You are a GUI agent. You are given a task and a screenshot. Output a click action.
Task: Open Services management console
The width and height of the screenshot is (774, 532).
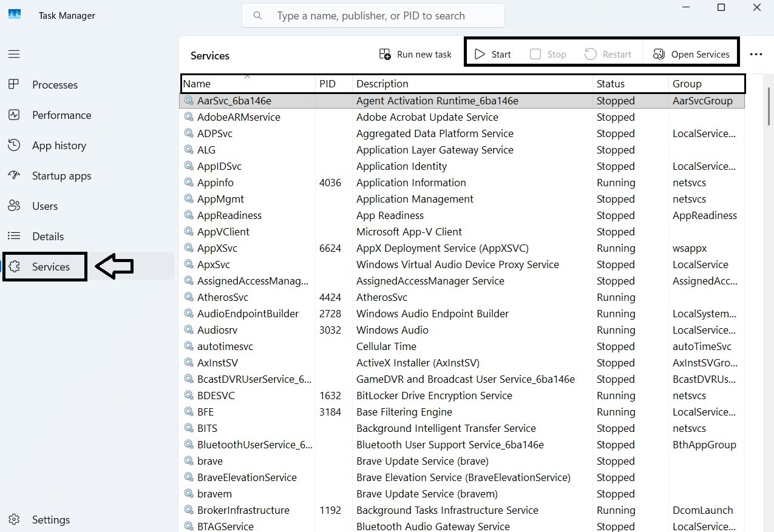[x=691, y=54]
